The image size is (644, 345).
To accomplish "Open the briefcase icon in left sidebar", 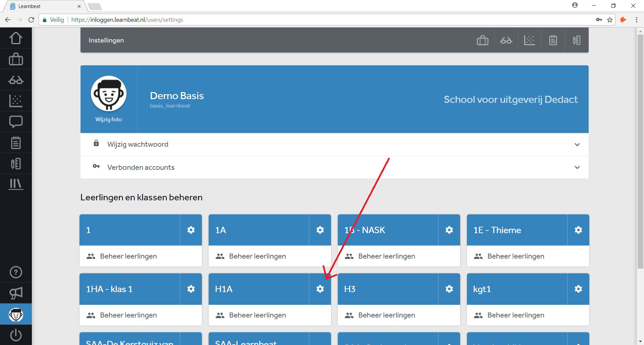I will point(16,59).
